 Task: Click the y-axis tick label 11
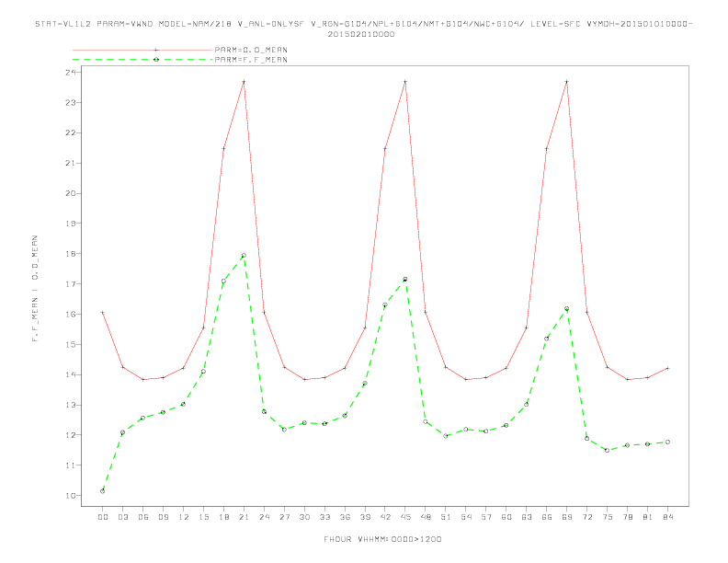click(x=70, y=465)
